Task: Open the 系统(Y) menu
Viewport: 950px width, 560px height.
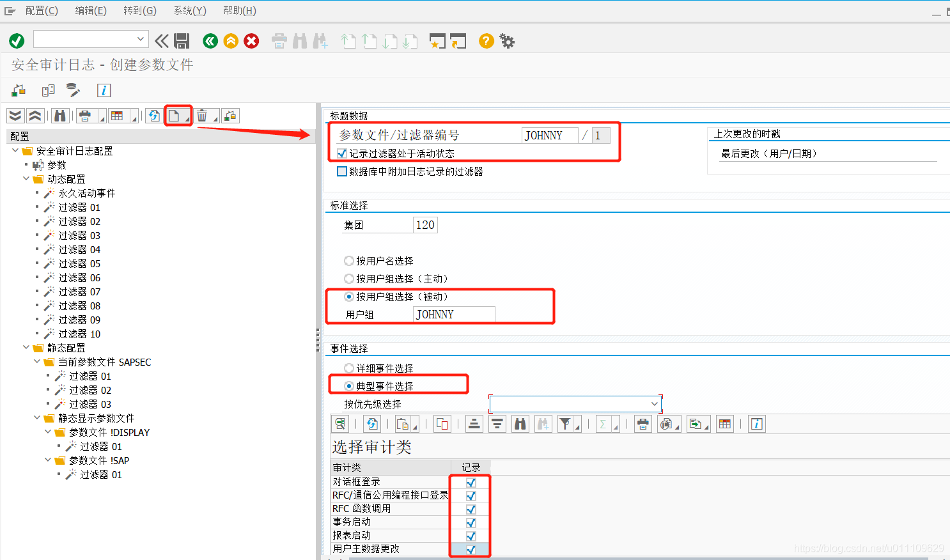Action: [x=190, y=11]
